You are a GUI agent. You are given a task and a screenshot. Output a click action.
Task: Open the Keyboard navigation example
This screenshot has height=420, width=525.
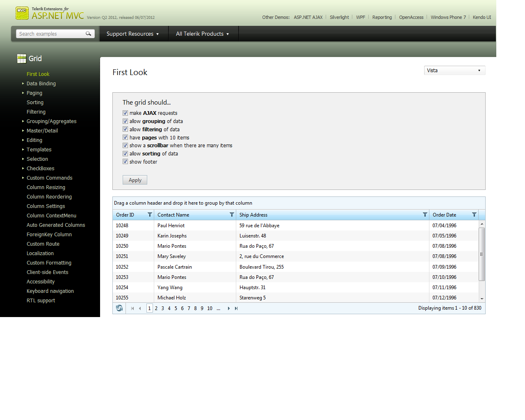[x=50, y=291]
